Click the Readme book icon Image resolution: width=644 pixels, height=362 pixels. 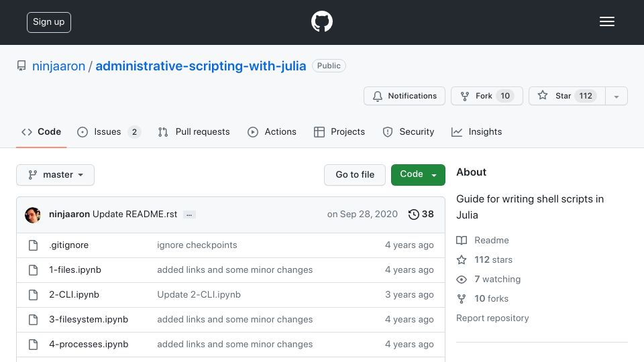(x=462, y=241)
